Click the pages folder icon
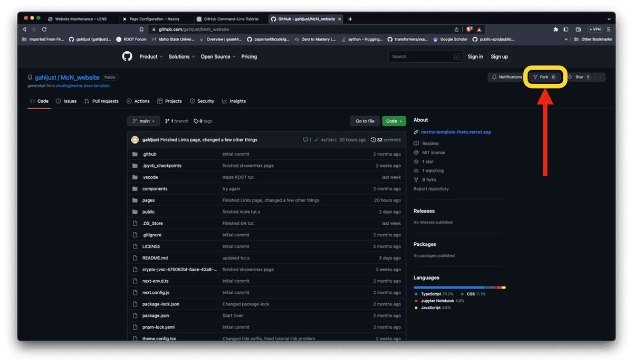 coord(135,200)
